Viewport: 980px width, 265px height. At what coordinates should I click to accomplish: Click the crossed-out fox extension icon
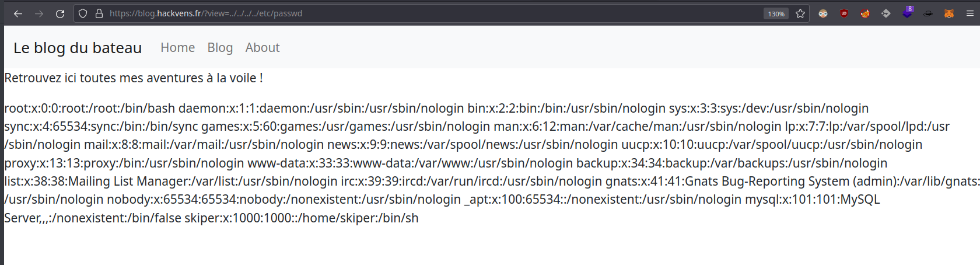865,13
